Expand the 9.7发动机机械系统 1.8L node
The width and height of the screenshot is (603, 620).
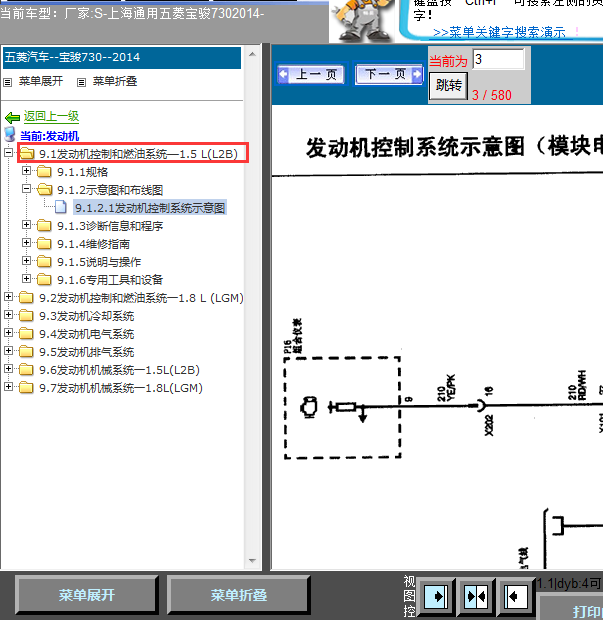point(8,386)
